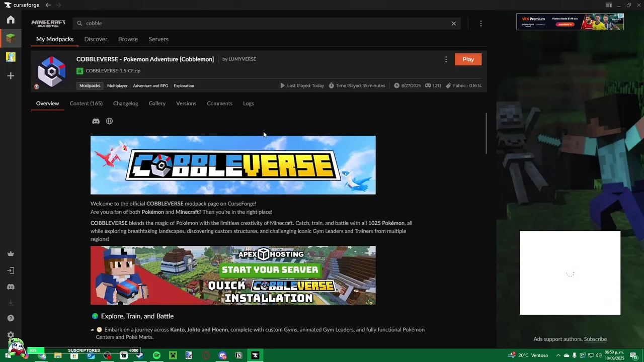Open Spotify from the taskbar
644x362 pixels.
pos(156,355)
